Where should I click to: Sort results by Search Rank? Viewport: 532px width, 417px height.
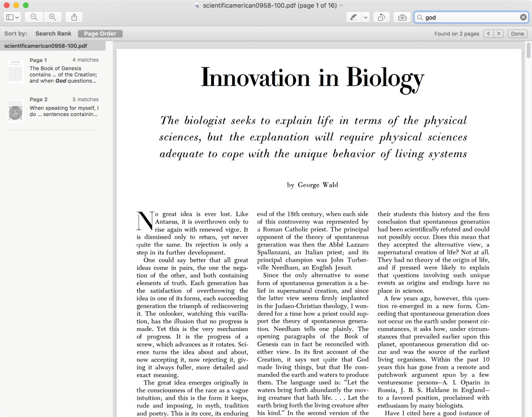pos(53,33)
